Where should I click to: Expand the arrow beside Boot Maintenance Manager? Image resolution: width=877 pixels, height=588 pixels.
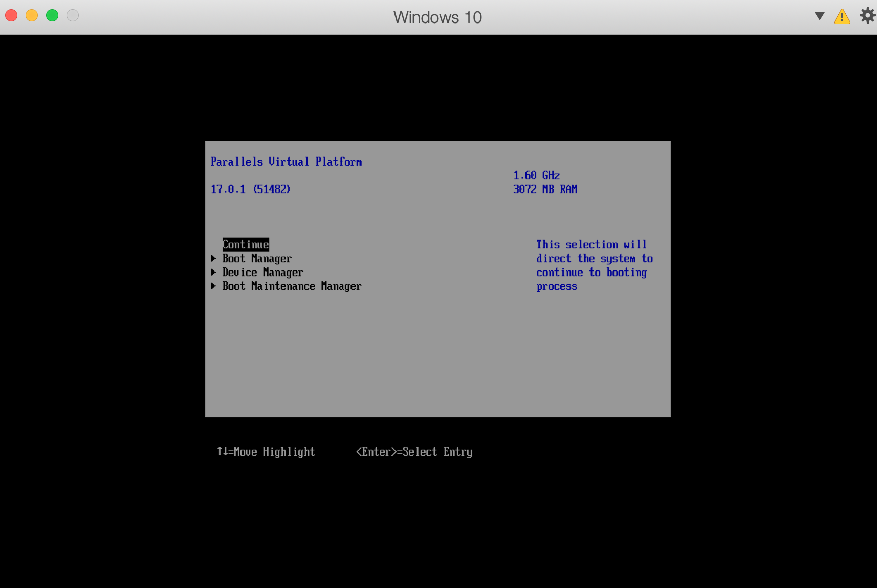click(213, 286)
